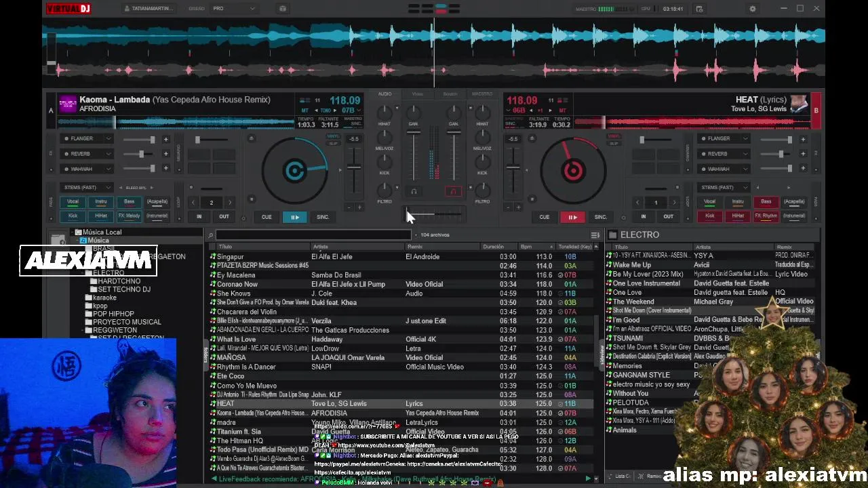Click deck A FLANGER amount slider
868x488 pixels.
tap(138, 139)
